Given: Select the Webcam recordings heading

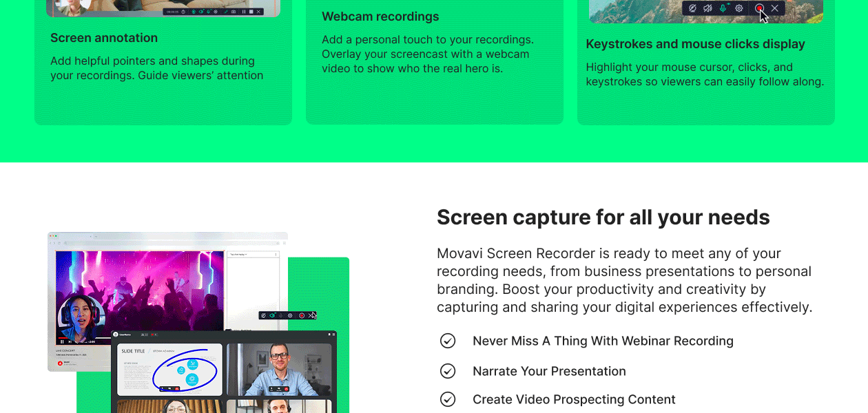Looking at the screenshot, I should [x=380, y=17].
